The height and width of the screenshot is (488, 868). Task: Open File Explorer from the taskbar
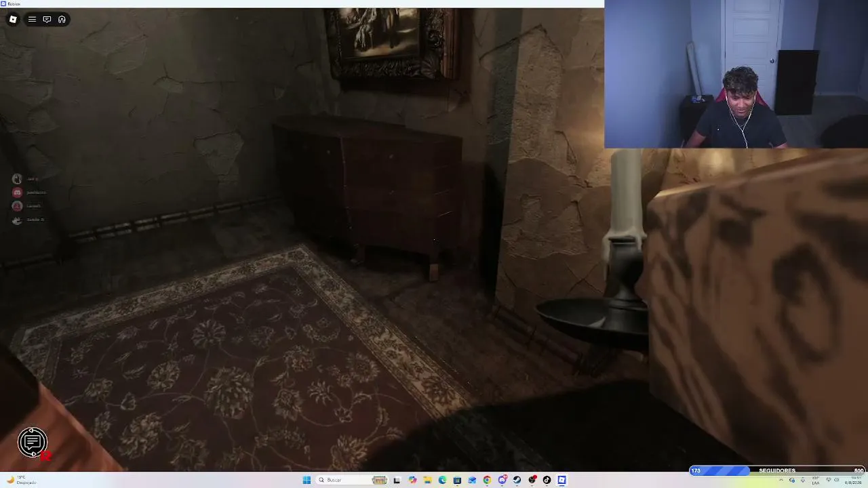(x=427, y=480)
